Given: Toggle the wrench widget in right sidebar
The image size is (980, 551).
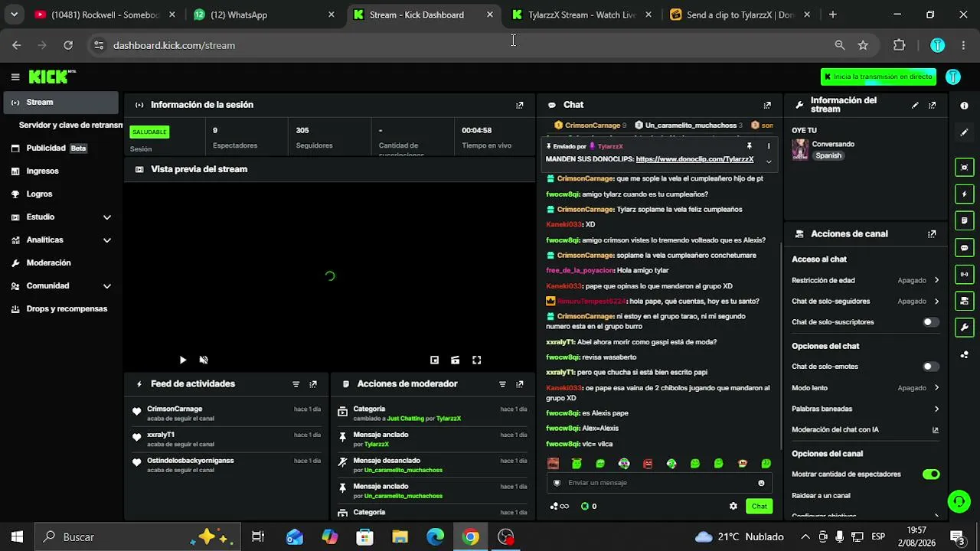Looking at the screenshot, I should point(964,328).
